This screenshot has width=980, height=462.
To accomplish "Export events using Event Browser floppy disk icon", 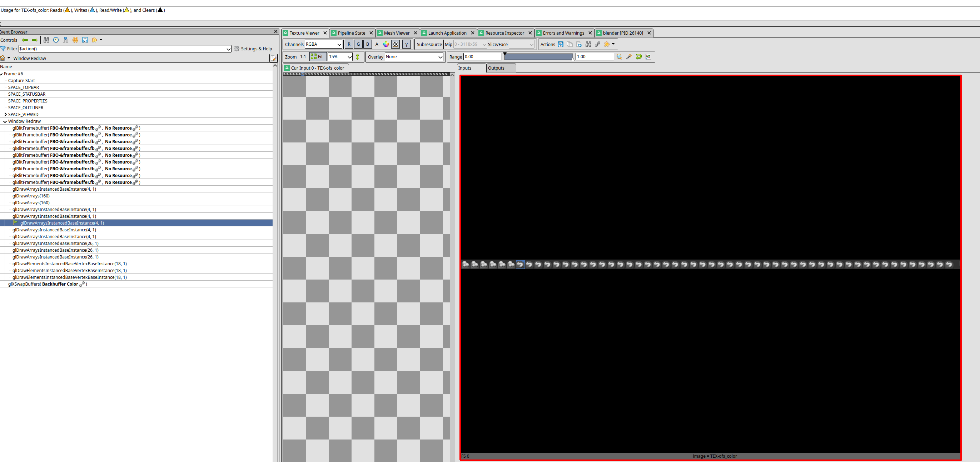I will click(85, 40).
